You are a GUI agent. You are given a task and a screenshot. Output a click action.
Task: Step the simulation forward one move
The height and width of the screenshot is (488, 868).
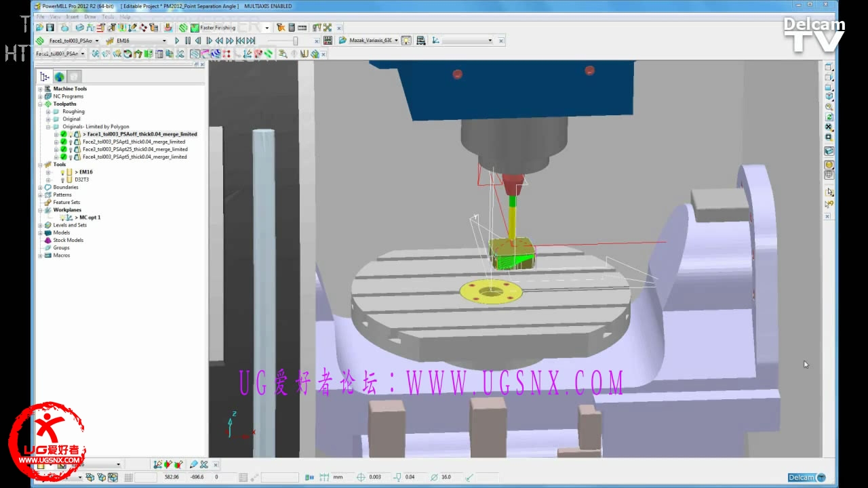[209, 41]
